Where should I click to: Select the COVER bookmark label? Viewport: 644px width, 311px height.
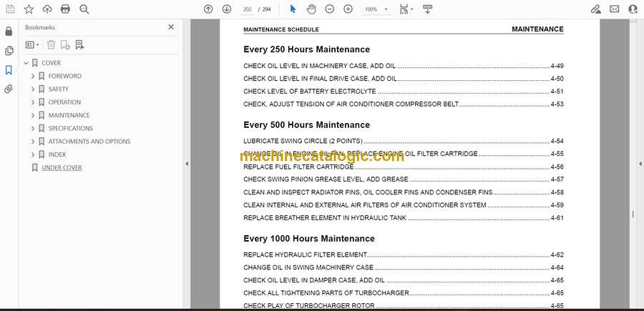52,63
